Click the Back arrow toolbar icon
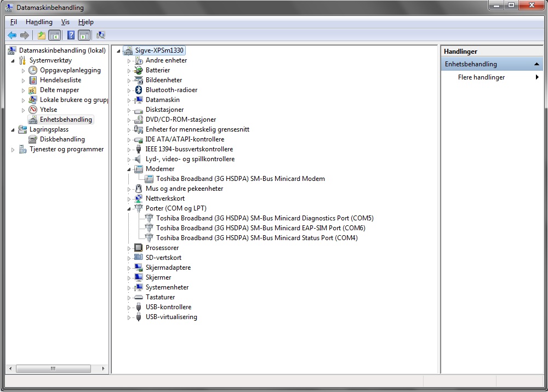This screenshot has width=548, height=392. click(12, 35)
